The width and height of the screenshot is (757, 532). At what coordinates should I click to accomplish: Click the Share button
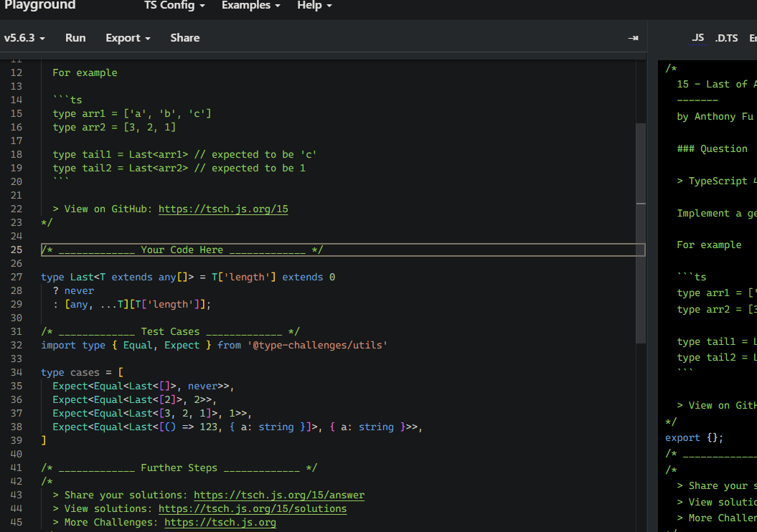click(185, 38)
